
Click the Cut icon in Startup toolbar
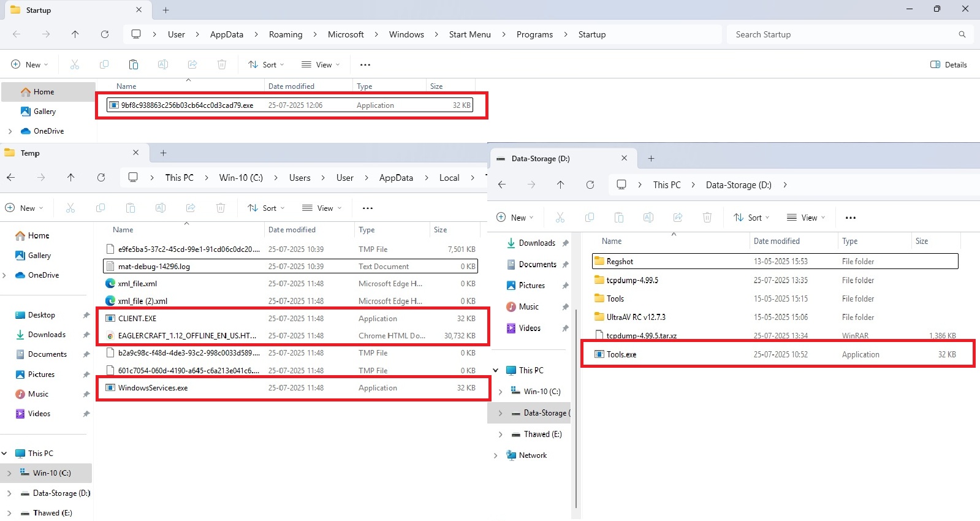click(75, 64)
